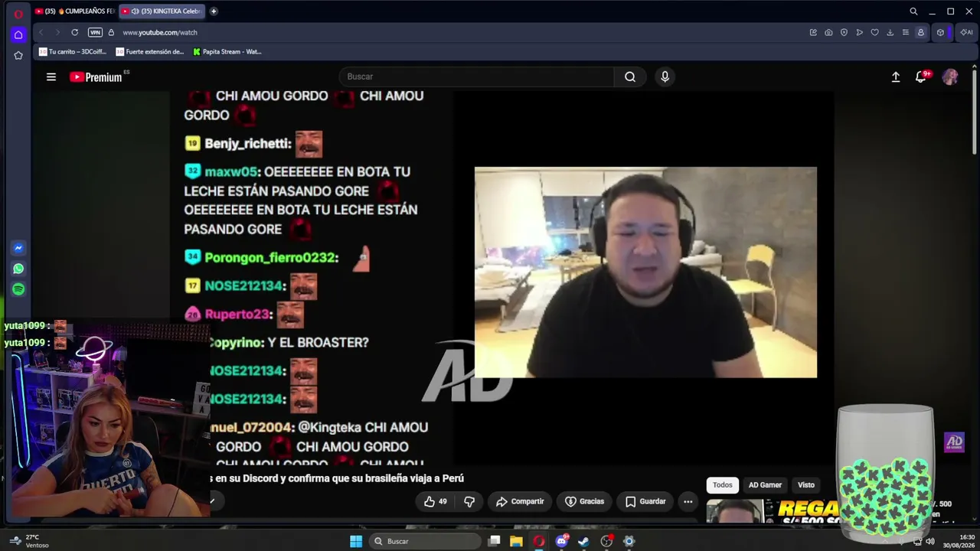
Task: Open Opera extensions cube icon
Action: pos(941,32)
